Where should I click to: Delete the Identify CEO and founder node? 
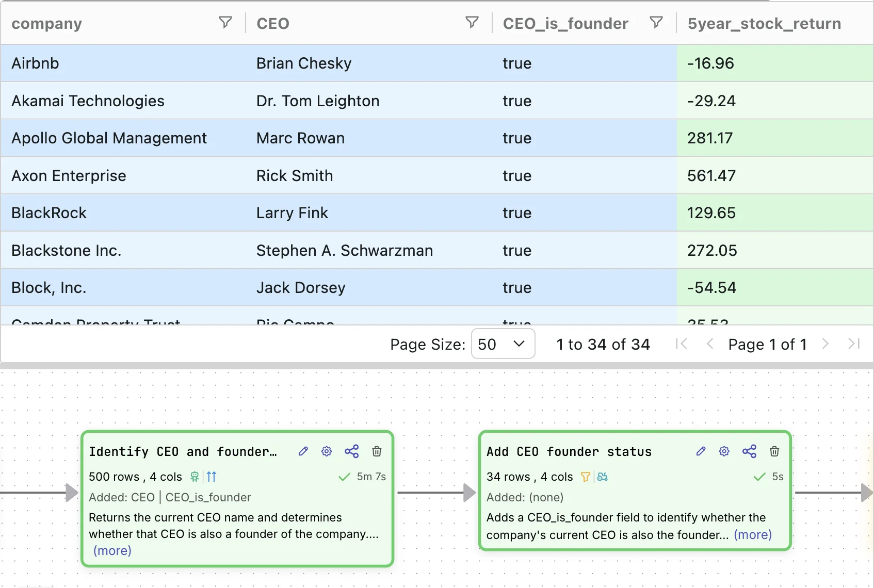click(377, 451)
